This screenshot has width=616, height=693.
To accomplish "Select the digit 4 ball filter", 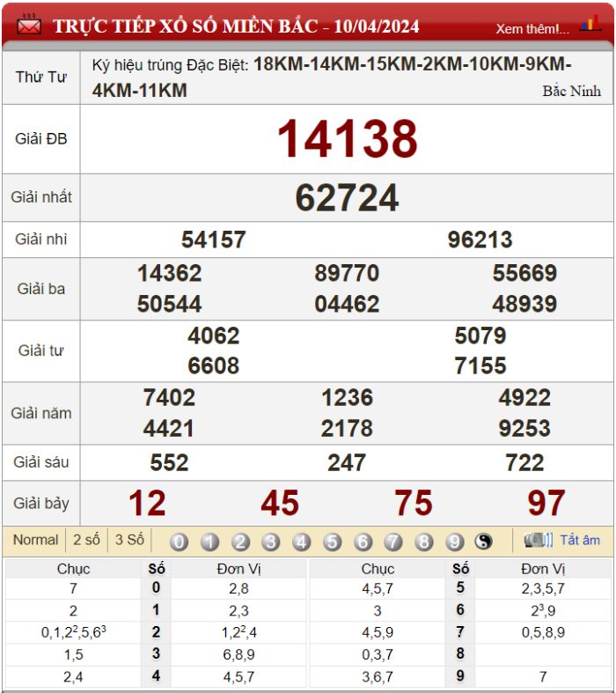I will click(x=301, y=542).
